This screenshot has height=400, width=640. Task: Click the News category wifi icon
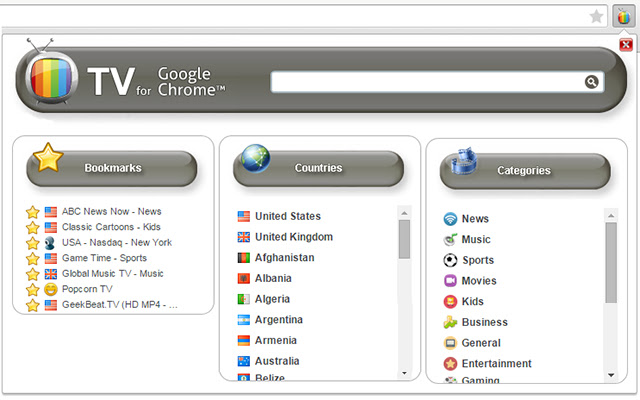click(x=450, y=219)
